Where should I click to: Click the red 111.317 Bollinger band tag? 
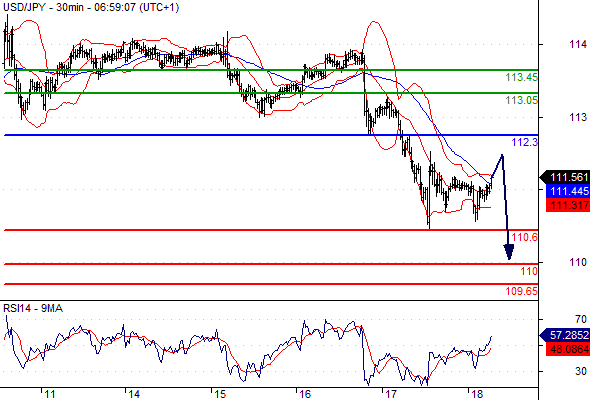[x=568, y=205]
